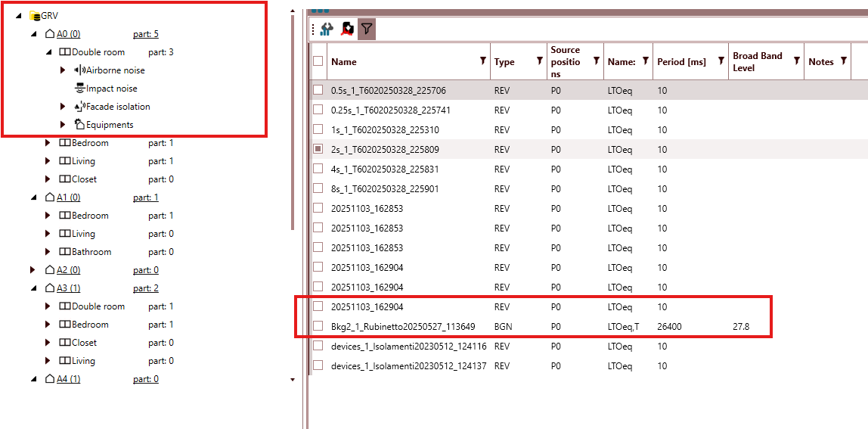This screenshot has height=429, width=868.
Task: Check the devices_1_Isolamenti20230512_124137 row checkbox
Action: point(318,365)
